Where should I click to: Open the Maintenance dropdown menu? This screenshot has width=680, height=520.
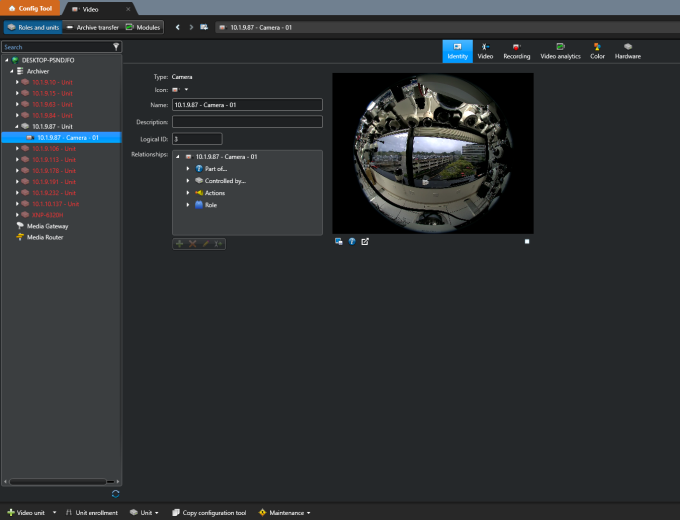285,512
